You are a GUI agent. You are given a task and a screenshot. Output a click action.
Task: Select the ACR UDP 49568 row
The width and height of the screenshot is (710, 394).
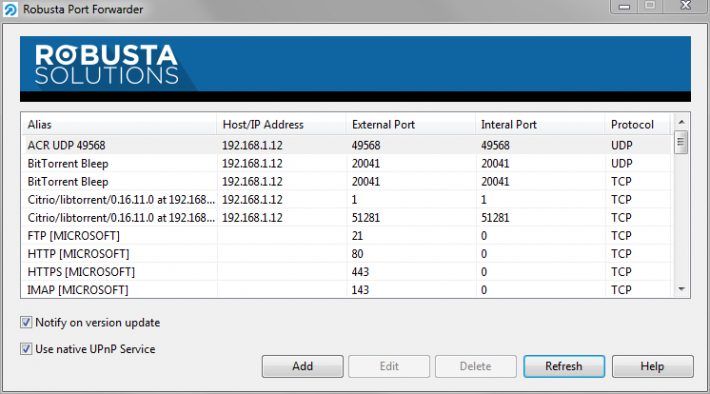346,145
